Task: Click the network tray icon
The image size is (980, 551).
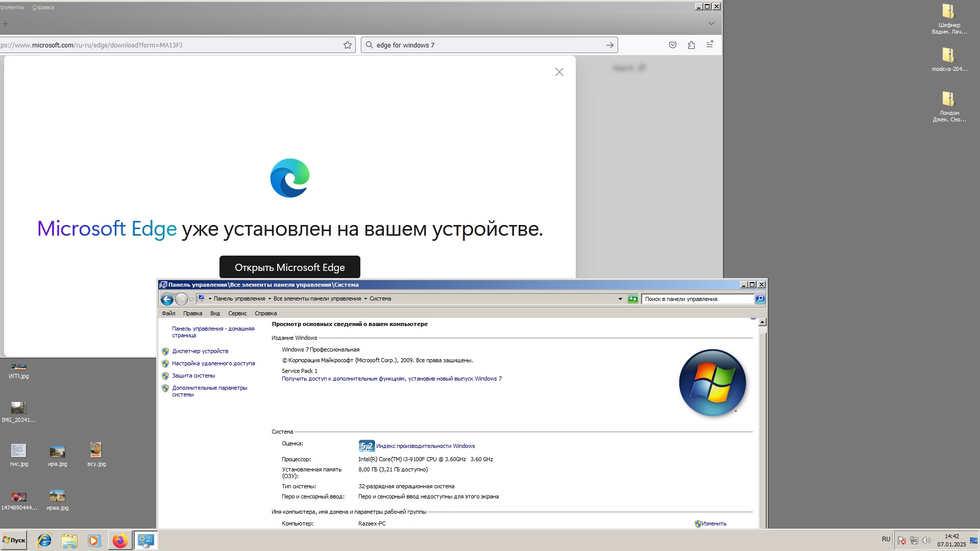Action: (x=914, y=540)
